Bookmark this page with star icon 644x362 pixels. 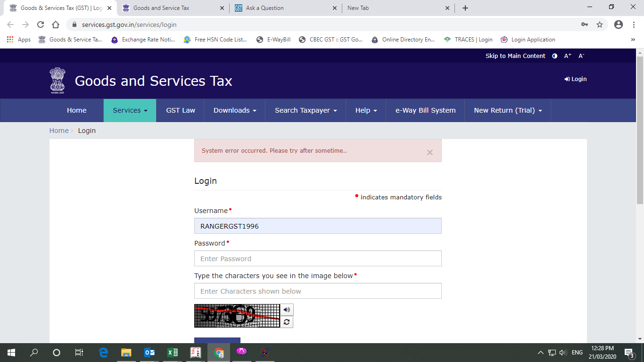[600, 25]
